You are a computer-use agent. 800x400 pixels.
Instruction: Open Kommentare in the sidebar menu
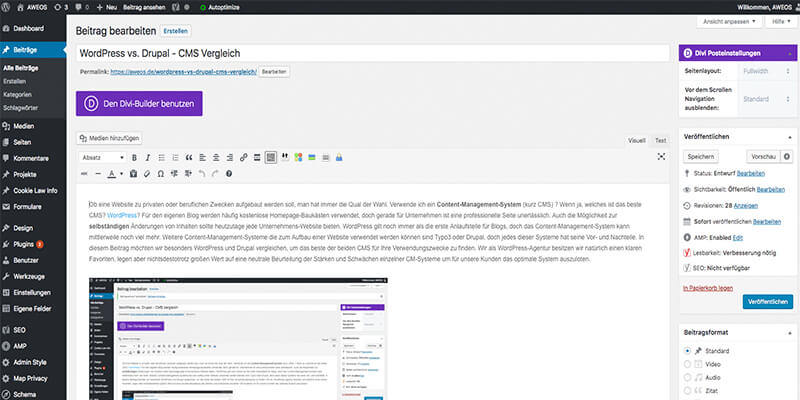33,159
